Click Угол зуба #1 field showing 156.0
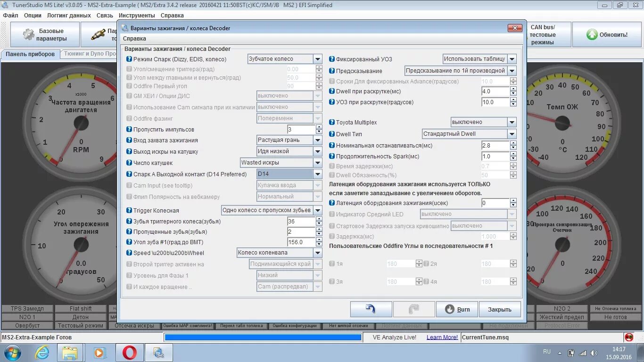Screen dimensions: 644x362 (301, 242)
